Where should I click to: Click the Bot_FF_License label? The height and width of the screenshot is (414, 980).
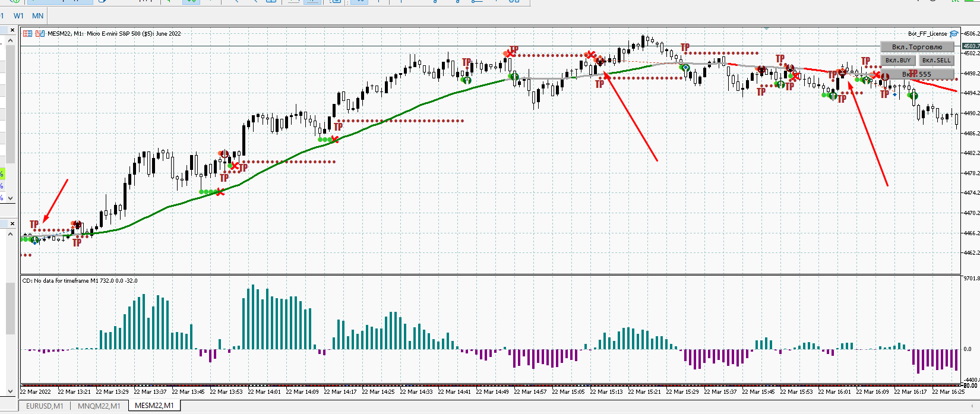click(x=927, y=34)
